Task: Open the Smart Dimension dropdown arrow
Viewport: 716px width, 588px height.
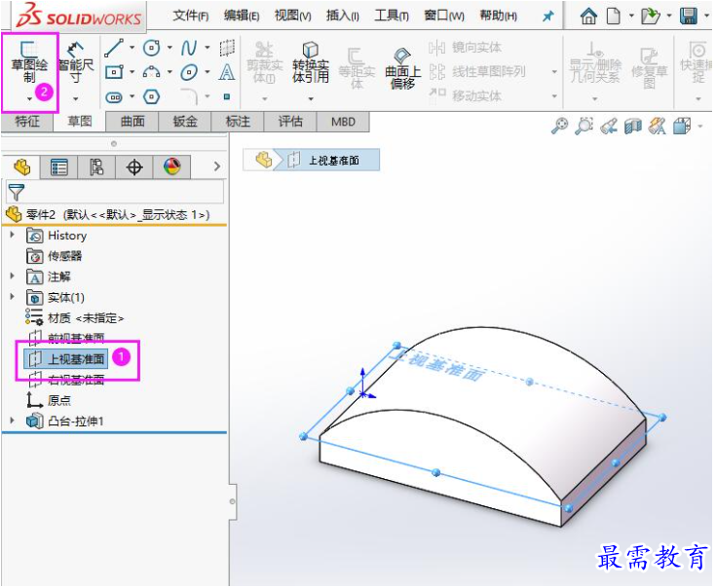Action: [76, 98]
